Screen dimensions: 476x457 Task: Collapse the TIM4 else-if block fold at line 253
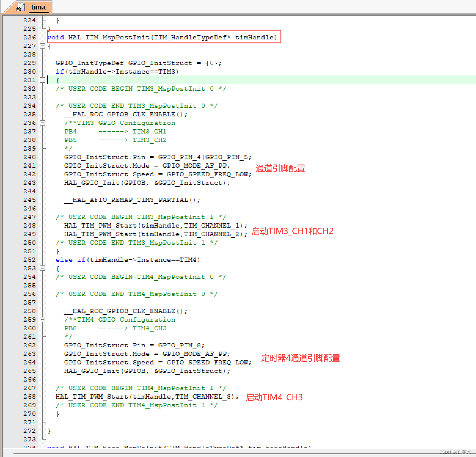coord(42,268)
